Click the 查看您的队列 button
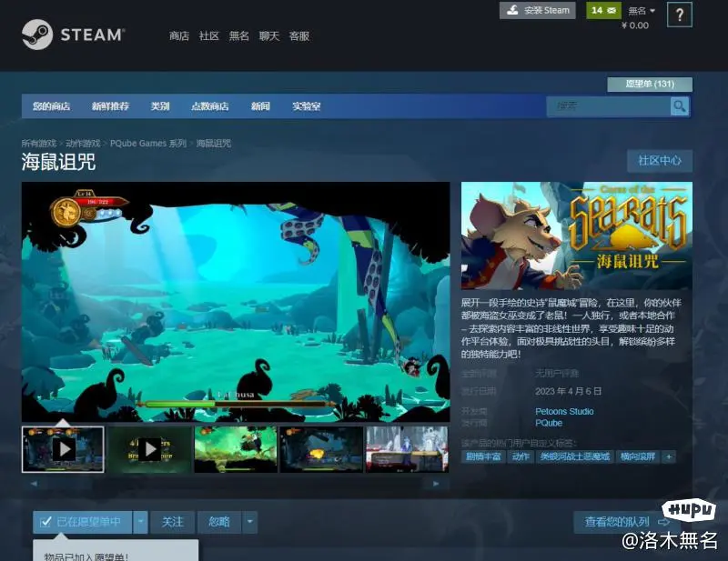Screen dimensions: 728x561 click(626, 522)
